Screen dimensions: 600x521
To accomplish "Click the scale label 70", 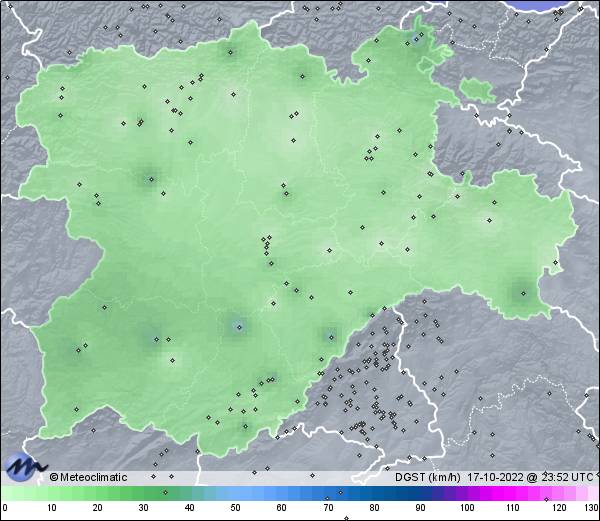I will [328, 508].
